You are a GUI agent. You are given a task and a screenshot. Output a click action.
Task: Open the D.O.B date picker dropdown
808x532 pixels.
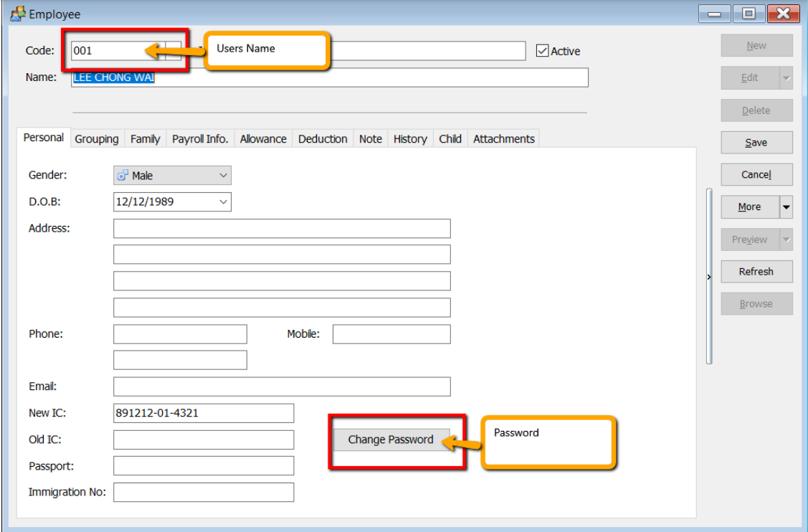[x=223, y=202]
